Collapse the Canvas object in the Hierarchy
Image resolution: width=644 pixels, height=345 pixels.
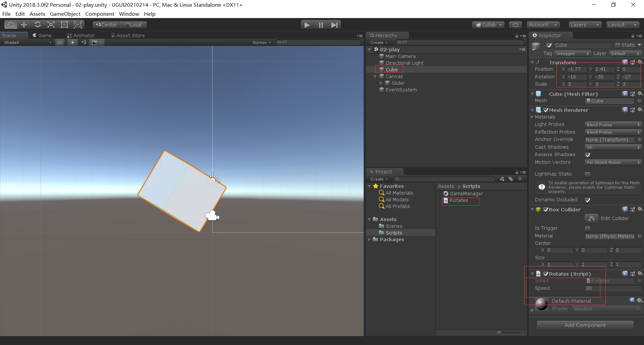coord(375,76)
